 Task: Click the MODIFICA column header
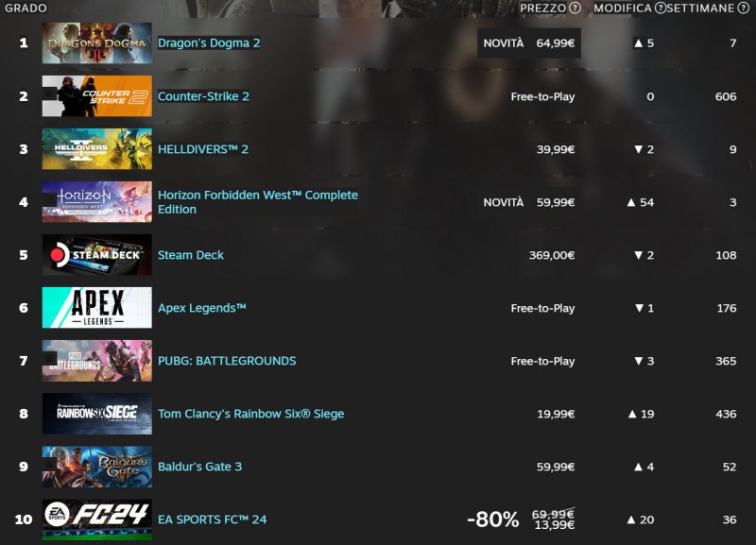pyautogui.click(x=622, y=9)
